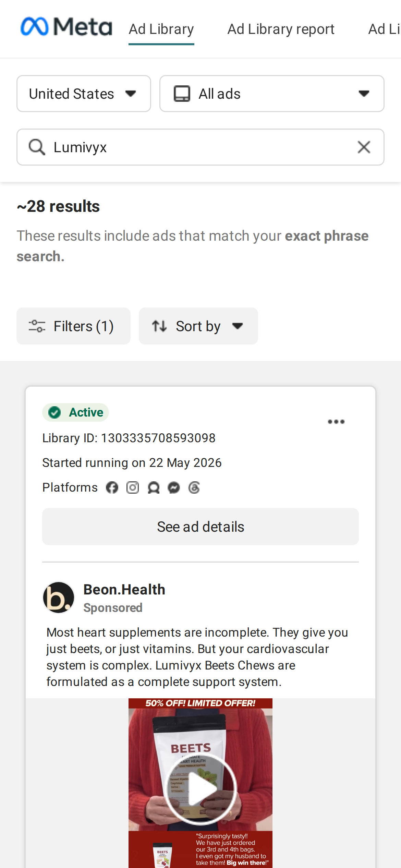
Task: Click the Instagram platform icon
Action: click(133, 487)
